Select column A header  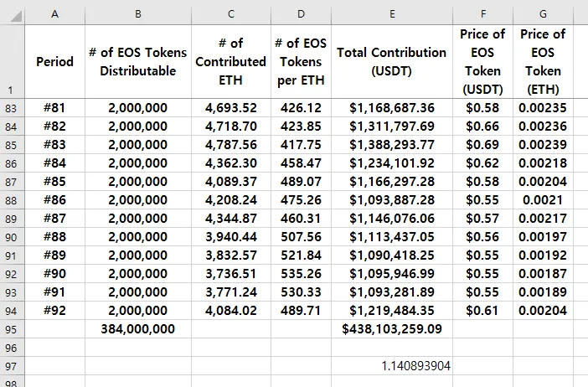pyautogui.click(x=54, y=14)
